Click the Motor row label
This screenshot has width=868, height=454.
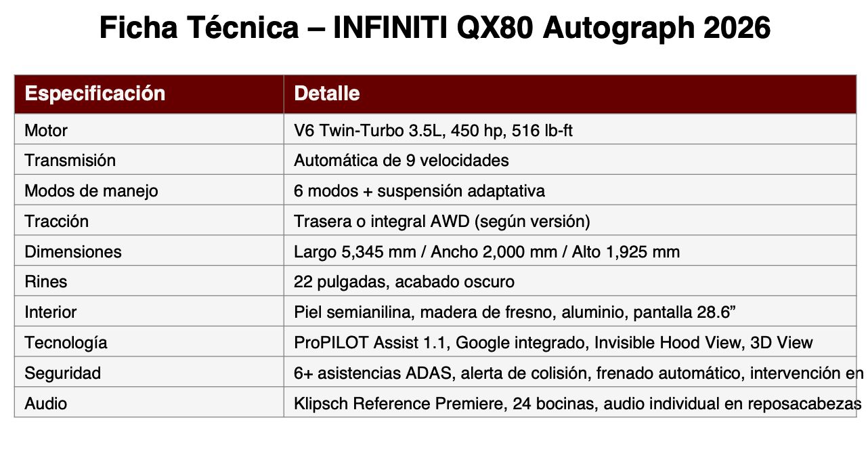coord(149,129)
